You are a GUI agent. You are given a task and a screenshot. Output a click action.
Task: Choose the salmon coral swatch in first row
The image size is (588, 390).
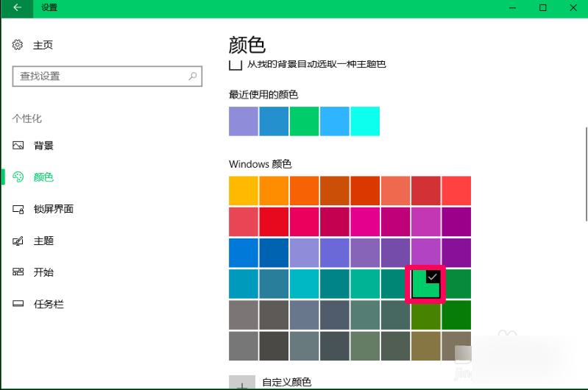(395, 191)
